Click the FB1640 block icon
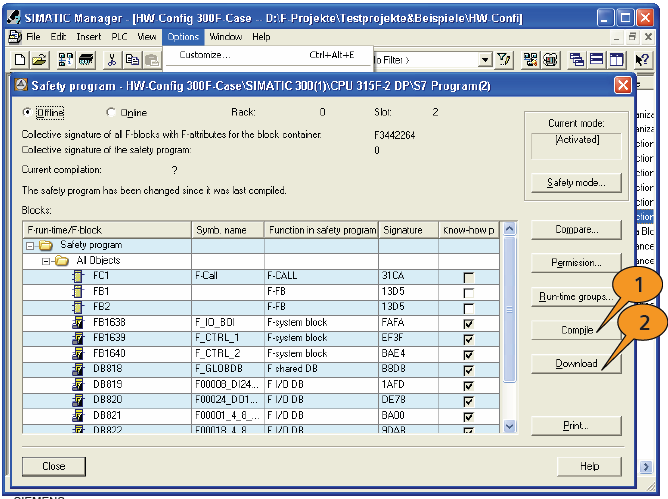This screenshot has width=668, height=499. pyautogui.click(x=78, y=354)
